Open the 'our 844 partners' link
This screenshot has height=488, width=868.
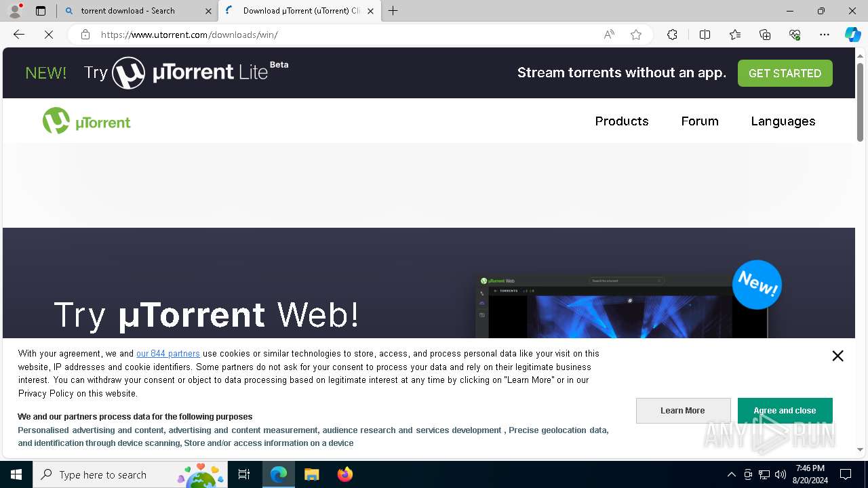168,353
